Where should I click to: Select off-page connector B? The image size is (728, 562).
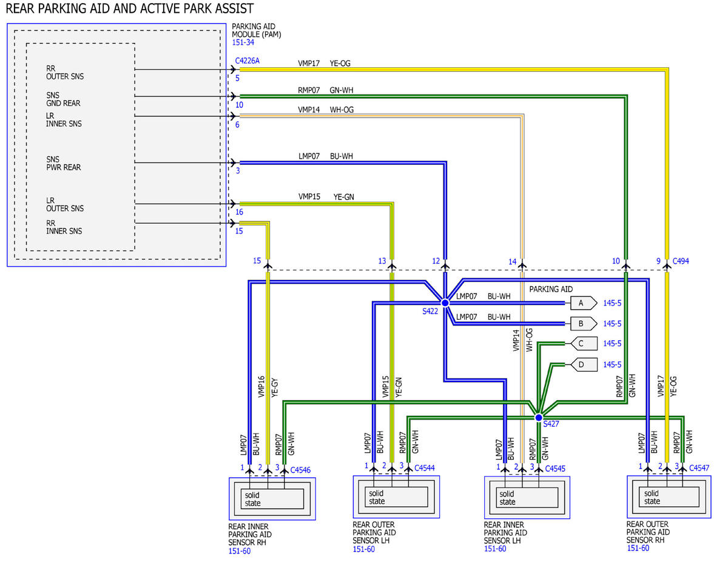[584, 323]
